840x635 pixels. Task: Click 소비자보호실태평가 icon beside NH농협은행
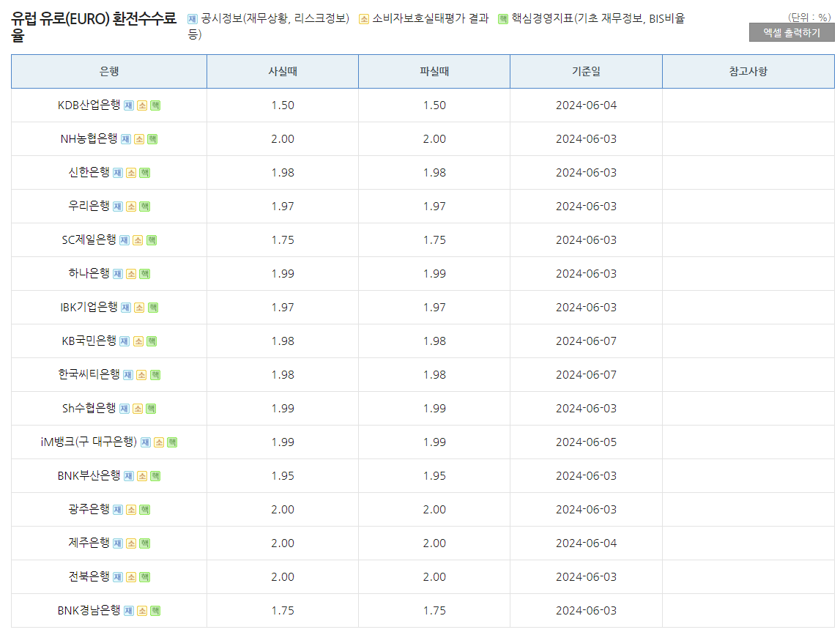[138, 139]
